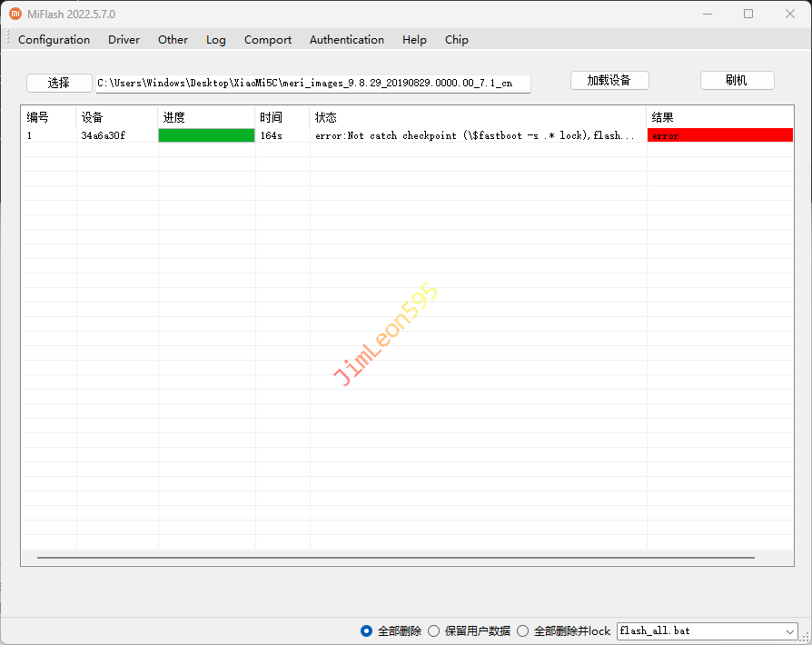Viewport: 812px width, 645px height.
Task: Open the Help menu
Action: point(414,40)
